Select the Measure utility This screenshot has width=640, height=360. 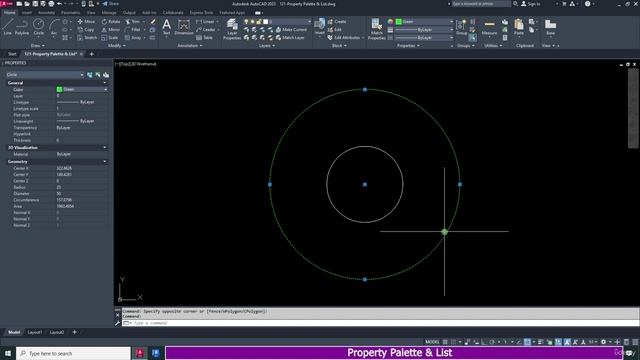pyautogui.click(x=489, y=28)
